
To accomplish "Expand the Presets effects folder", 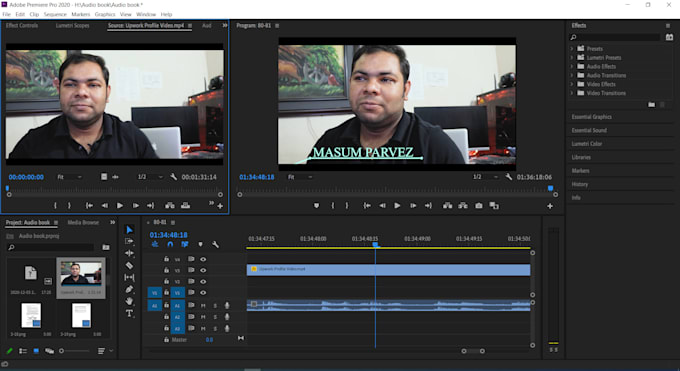I will 572,49.
